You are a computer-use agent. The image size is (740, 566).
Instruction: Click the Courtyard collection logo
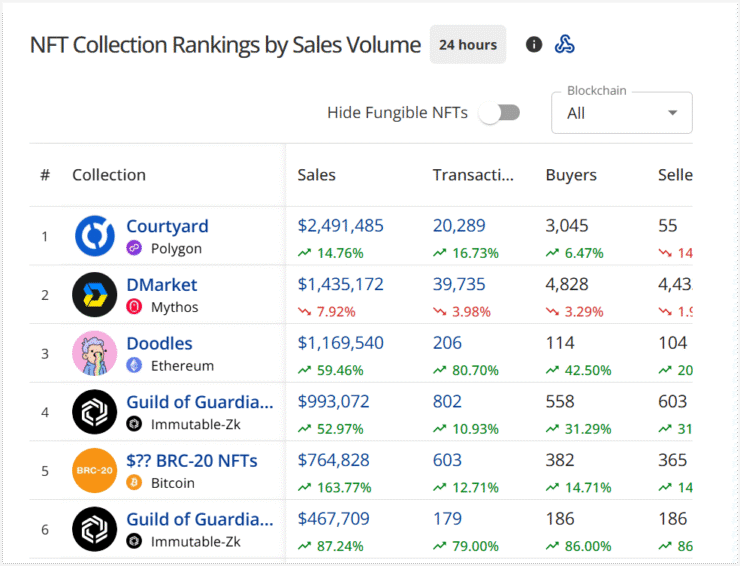click(x=95, y=236)
